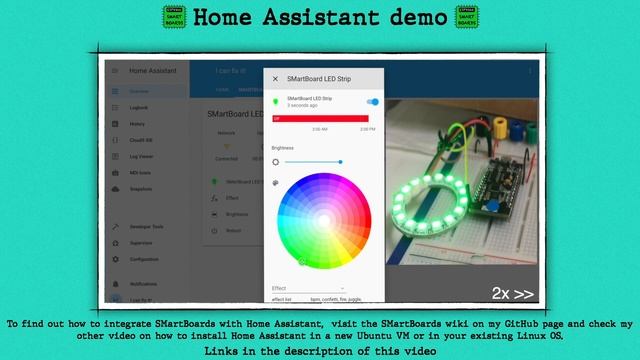This screenshot has height=360, width=640.
Task: Open Overview from the sidebar icon
Action: 116,91
